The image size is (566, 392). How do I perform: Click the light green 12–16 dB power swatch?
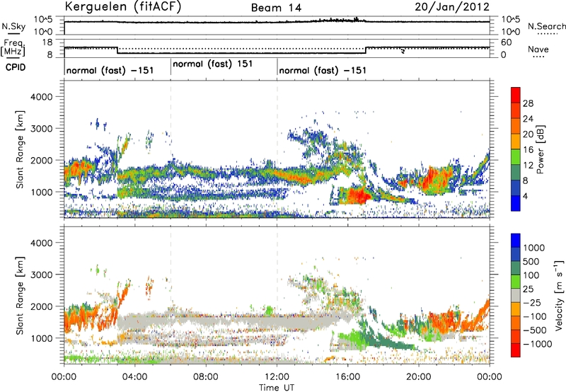tap(516, 156)
